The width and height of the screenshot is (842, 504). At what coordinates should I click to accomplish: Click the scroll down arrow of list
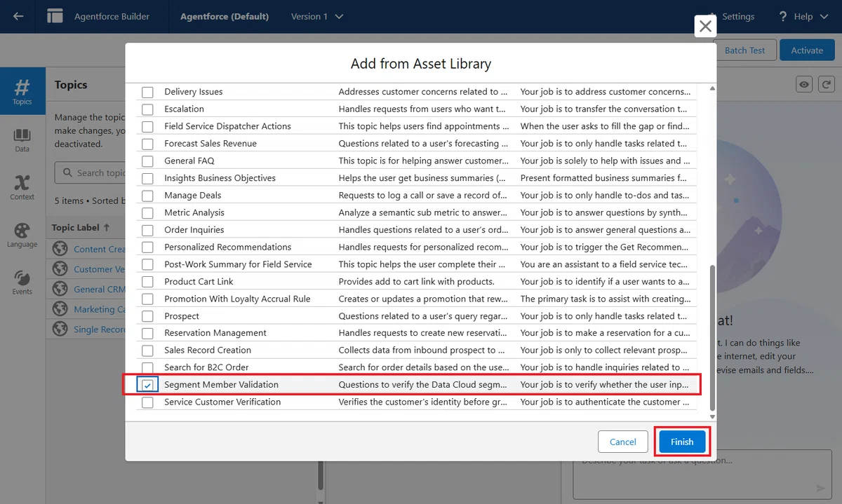[712, 416]
